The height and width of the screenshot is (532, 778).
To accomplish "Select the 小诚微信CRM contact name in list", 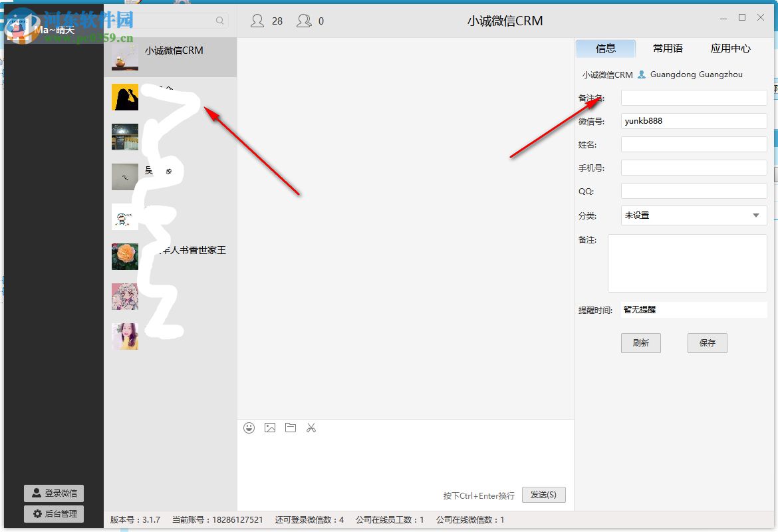I will coord(174,51).
